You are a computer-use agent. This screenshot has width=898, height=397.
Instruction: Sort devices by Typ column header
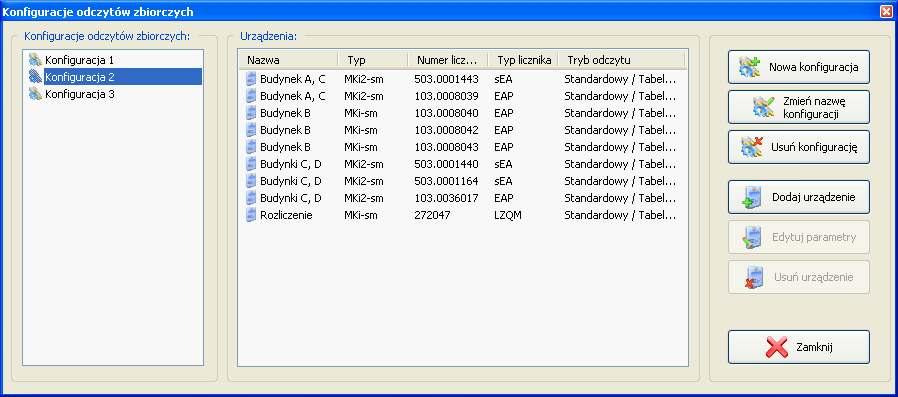pyautogui.click(x=373, y=60)
